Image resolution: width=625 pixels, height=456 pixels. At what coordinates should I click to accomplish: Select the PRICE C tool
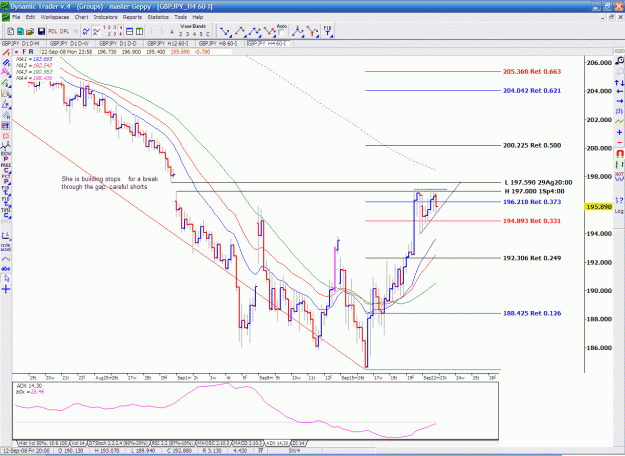pyautogui.click(x=6, y=168)
